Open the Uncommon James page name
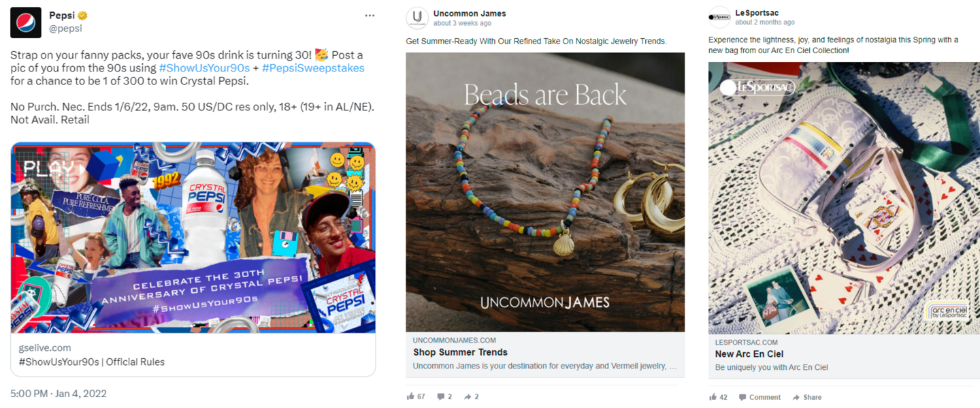 [470, 14]
